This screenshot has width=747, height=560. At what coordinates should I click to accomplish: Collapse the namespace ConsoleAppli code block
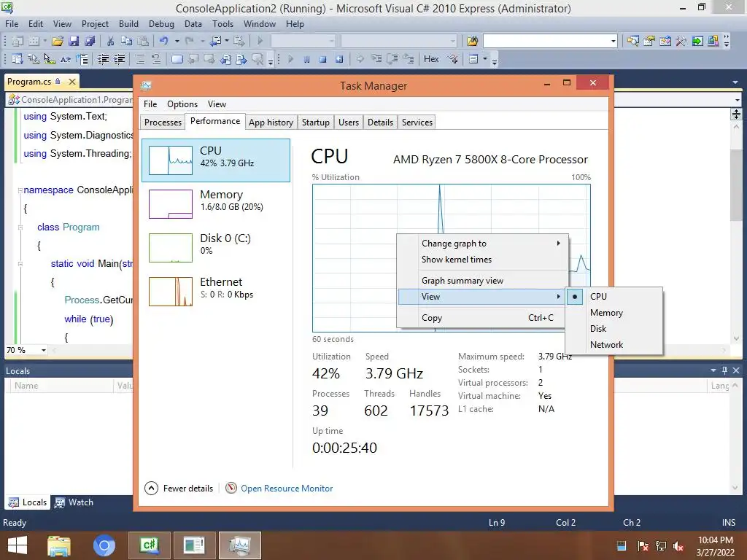(20, 190)
